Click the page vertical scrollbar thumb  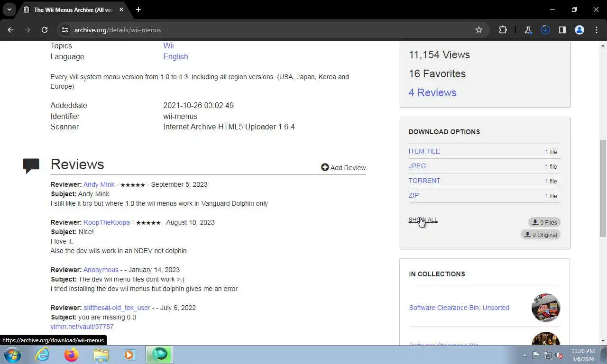(x=603, y=188)
